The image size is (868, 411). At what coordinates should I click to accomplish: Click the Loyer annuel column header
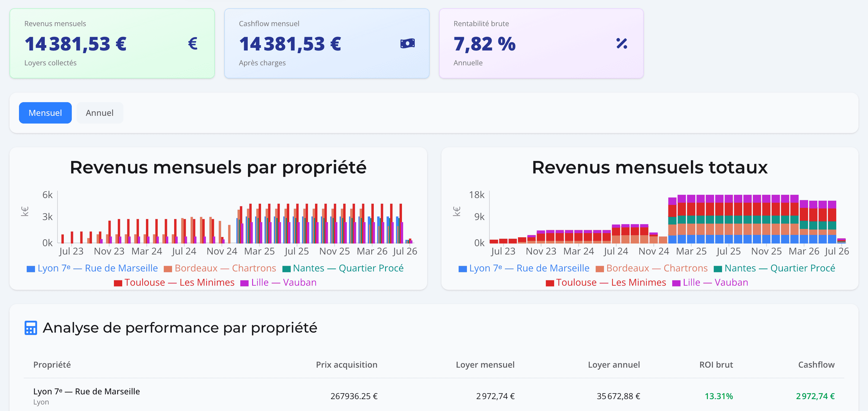pos(614,365)
